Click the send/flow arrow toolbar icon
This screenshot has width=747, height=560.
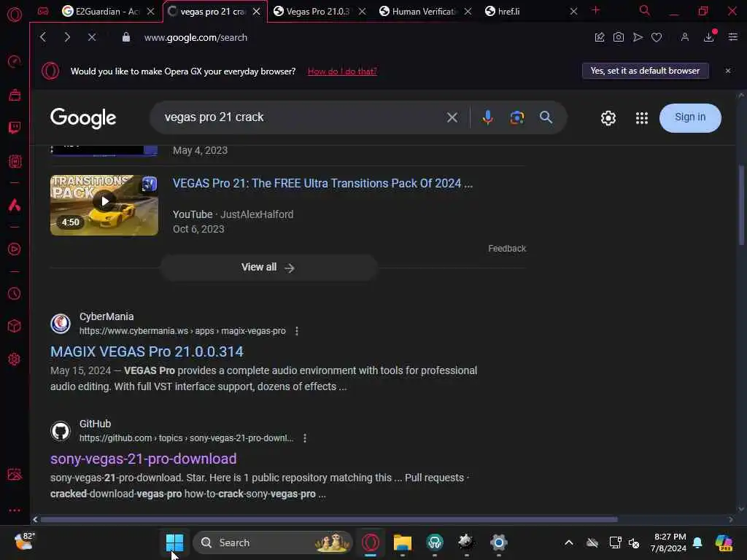pos(638,37)
